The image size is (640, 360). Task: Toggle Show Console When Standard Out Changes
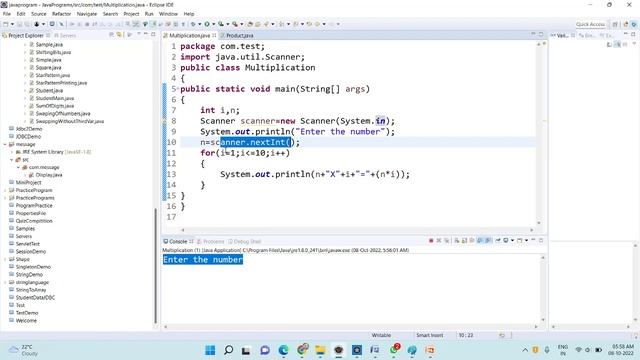pos(480,241)
